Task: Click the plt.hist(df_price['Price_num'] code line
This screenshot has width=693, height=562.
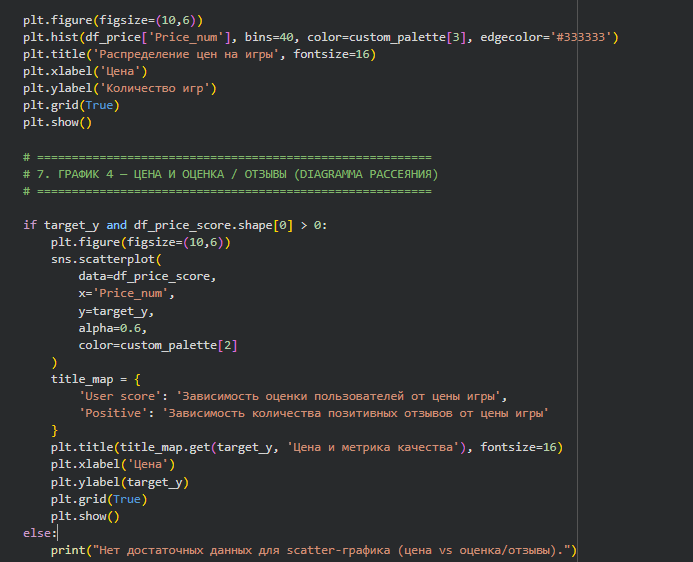Action: [321, 37]
